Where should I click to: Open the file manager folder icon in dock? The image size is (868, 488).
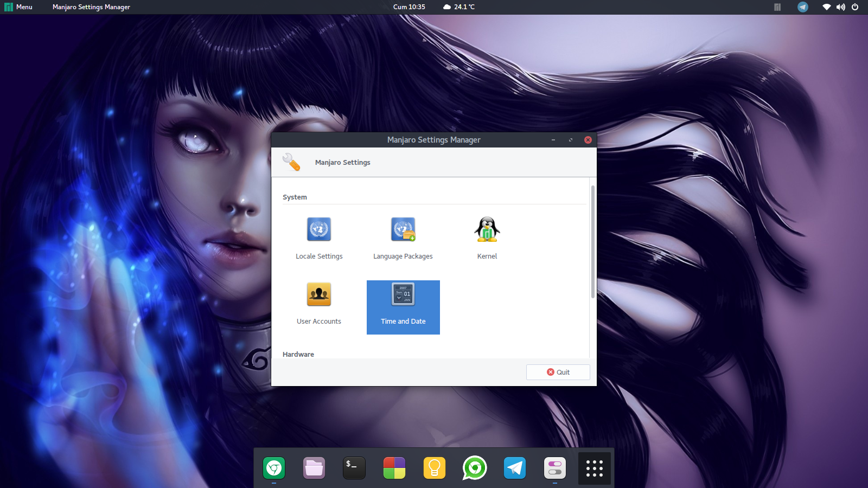(314, 468)
